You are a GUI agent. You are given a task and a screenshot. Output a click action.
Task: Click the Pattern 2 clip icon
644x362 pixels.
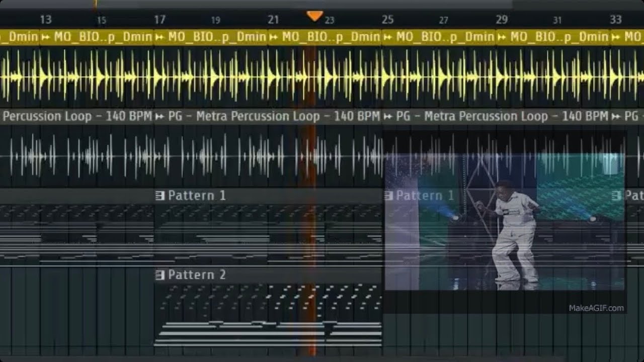(x=160, y=275)
